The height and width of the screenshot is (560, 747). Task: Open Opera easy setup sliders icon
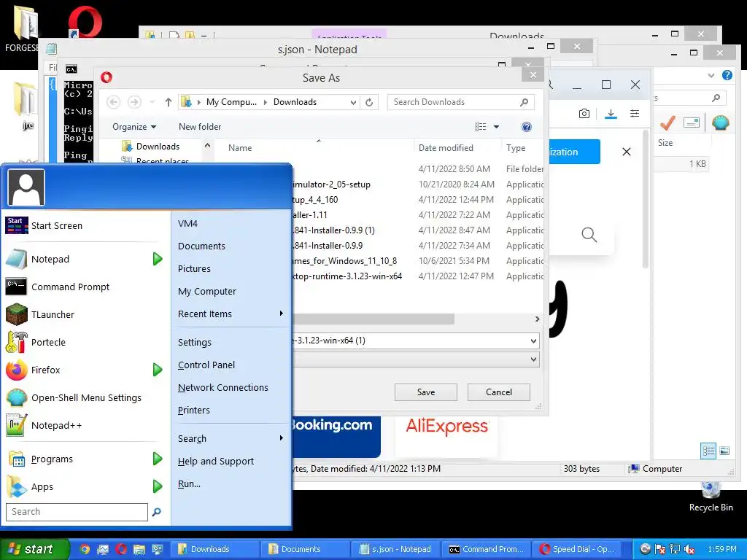click(x=635, y=113)
